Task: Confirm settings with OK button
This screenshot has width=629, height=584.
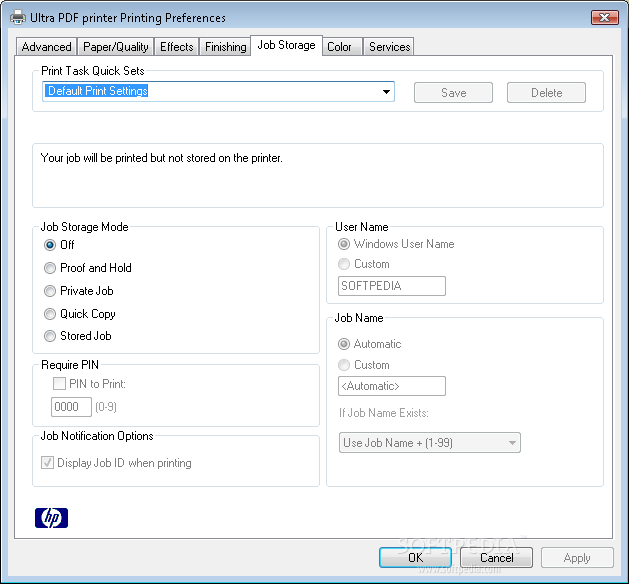Action: pos(415,558)
